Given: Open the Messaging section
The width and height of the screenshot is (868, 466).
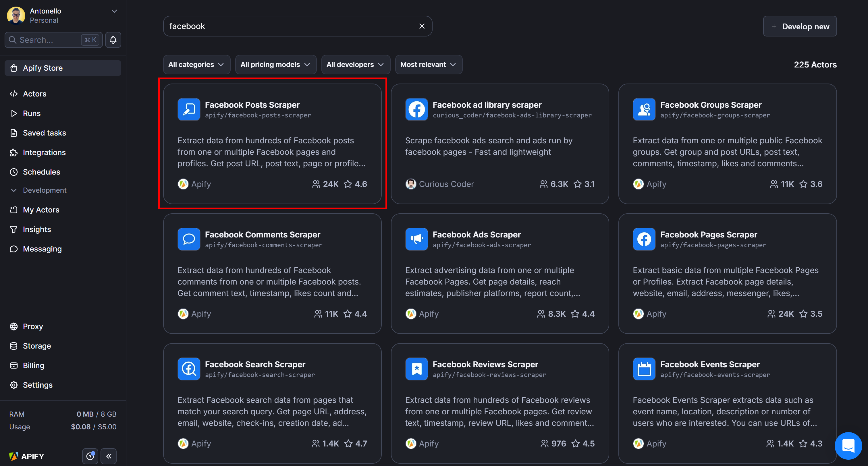Looking at the screenshot, I should pos(41,249).
